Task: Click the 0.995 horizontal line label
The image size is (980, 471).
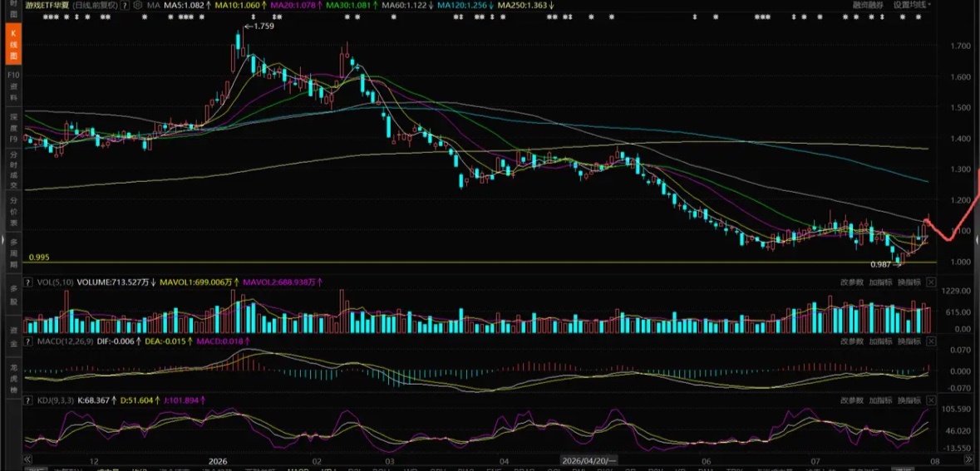Action: [x=39, y=257]
